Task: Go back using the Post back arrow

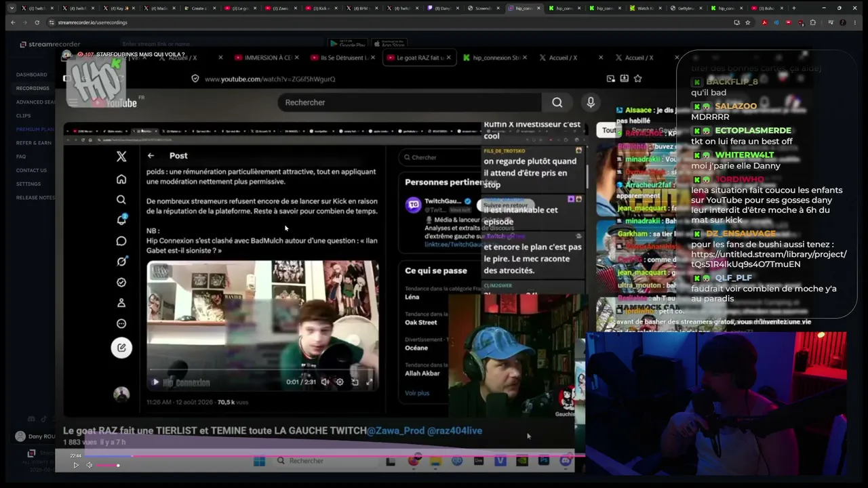Action: [x=151, y=156]
